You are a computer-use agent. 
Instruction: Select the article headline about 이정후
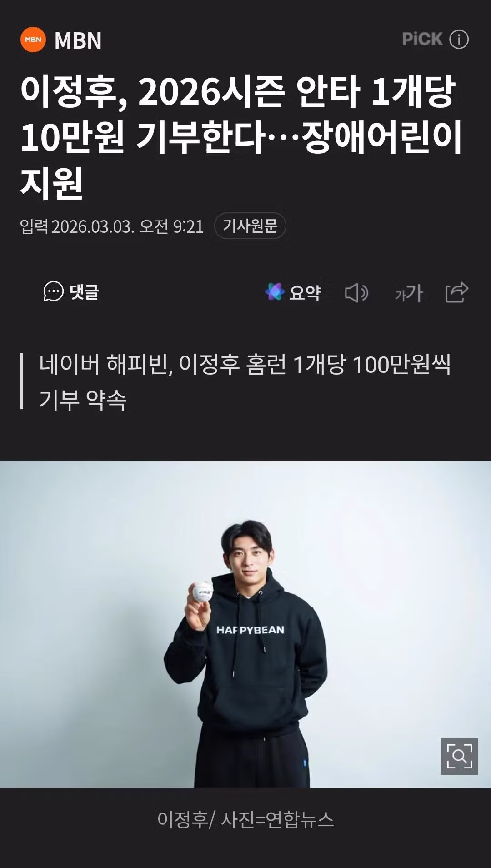pos(241,137)
